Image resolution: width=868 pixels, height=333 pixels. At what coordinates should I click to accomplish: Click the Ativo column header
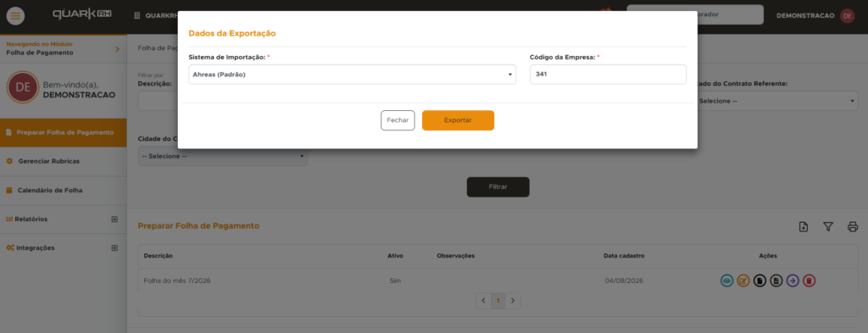click(x=395, y=256)
